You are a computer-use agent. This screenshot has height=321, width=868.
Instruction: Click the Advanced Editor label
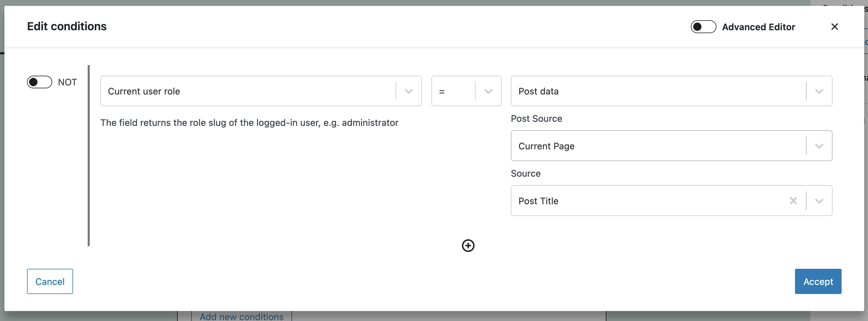pyautogui.click(x=759, y=27)
